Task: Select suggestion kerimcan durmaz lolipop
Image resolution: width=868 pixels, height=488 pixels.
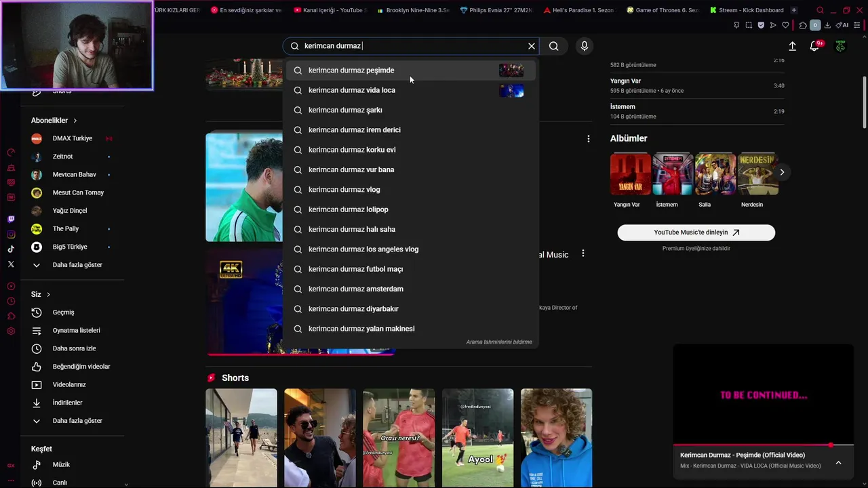Action: click(x=410, y=209)
